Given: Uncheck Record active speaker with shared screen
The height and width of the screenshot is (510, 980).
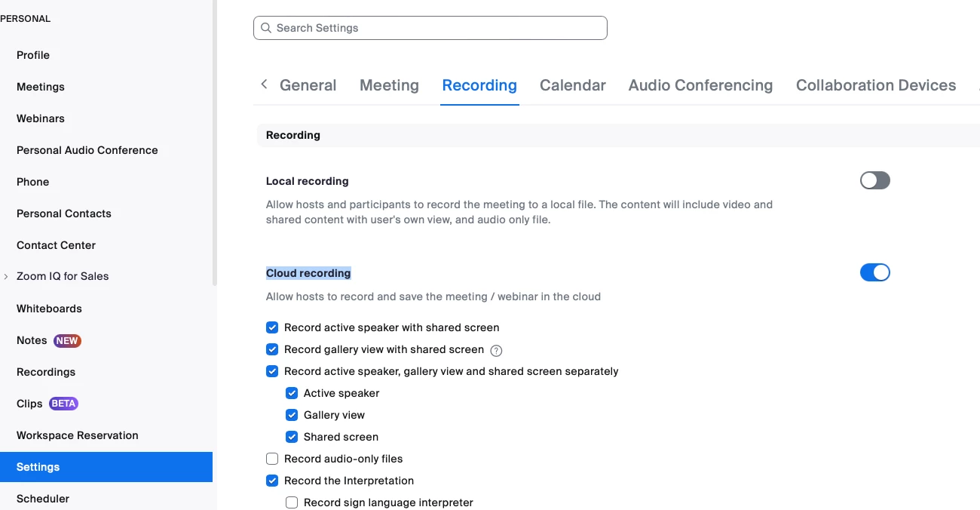Looking at the screenshot, I should [x=272, y=327].
